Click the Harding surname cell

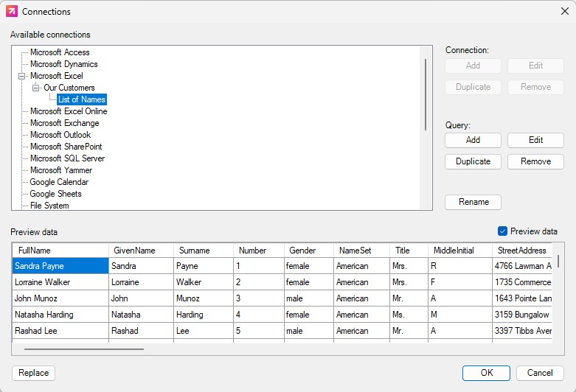tap(204, 314)
